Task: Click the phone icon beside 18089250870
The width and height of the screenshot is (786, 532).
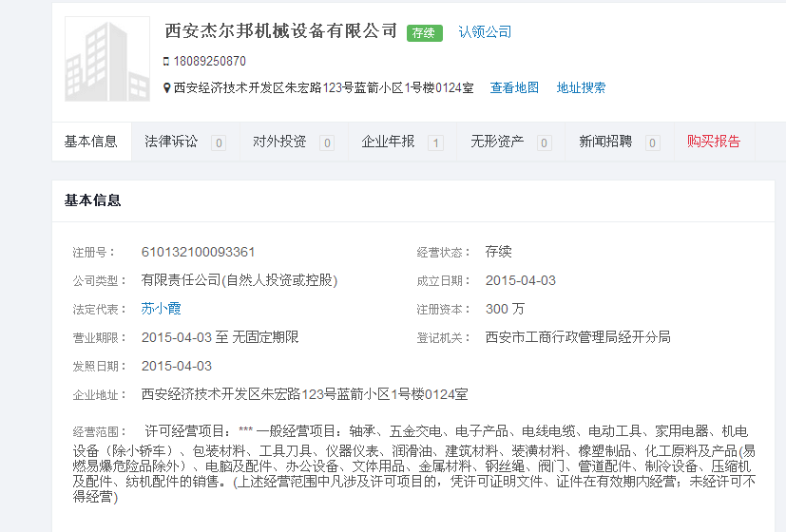Action: pos(166,62)
